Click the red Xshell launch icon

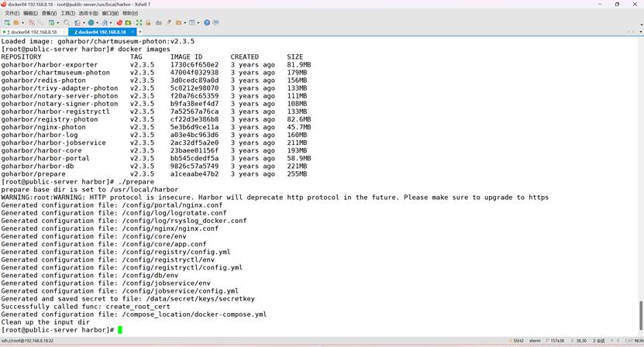[x=119, y=22]
